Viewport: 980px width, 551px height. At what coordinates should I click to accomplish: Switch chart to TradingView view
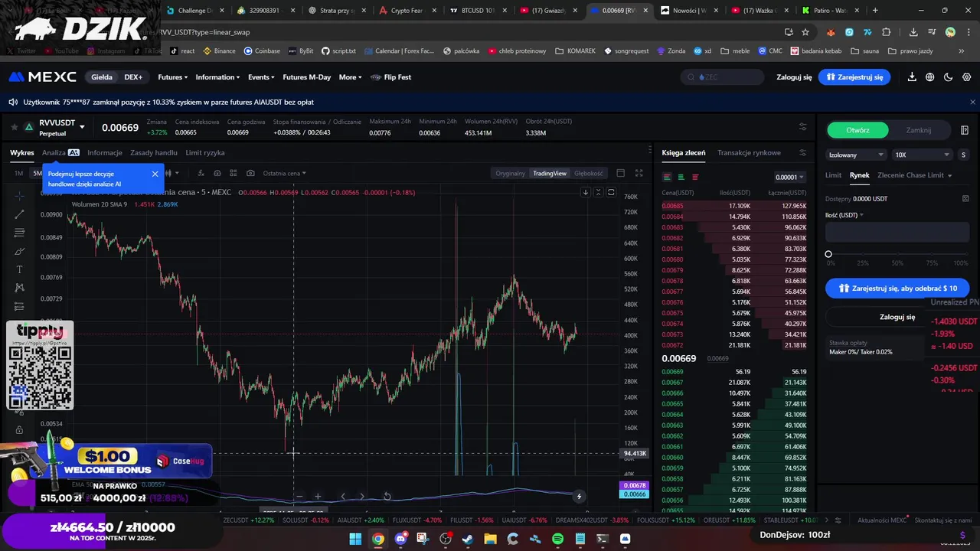[x=550, y=173]
